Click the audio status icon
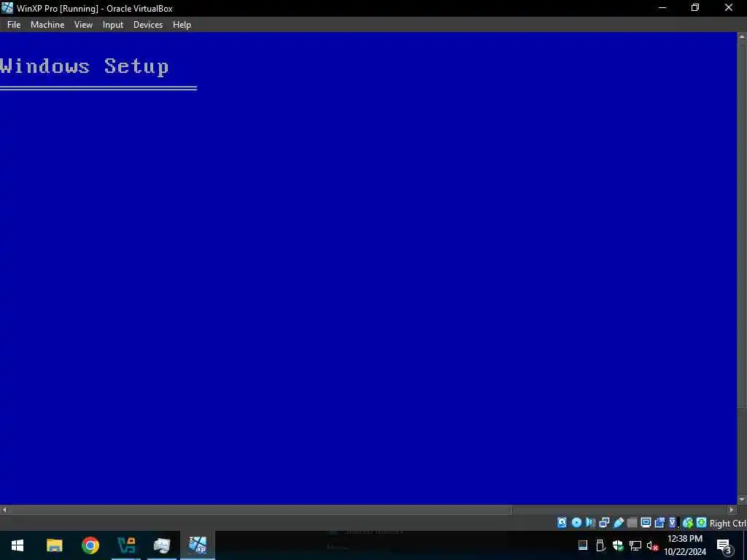Screen dimensions: 747x560 (590, 523)
